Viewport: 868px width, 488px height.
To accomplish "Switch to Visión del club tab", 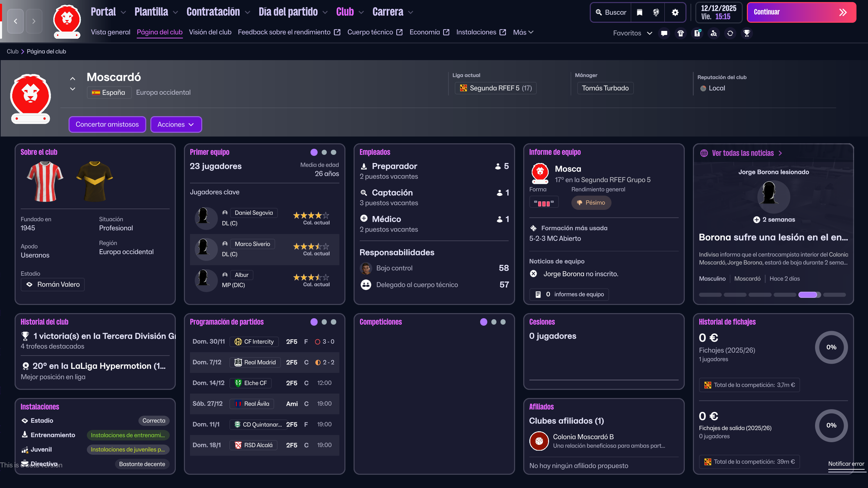I will [210, 32].
